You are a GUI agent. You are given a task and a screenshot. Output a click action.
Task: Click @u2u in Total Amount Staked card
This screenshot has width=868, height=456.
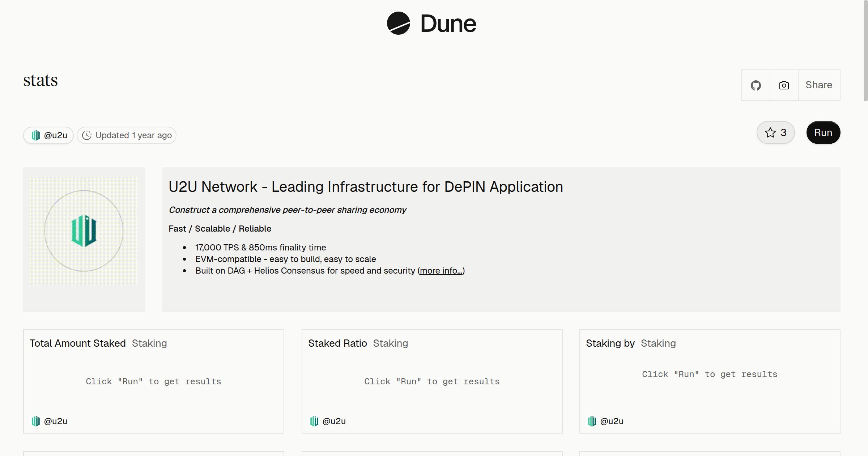point(56,421)
